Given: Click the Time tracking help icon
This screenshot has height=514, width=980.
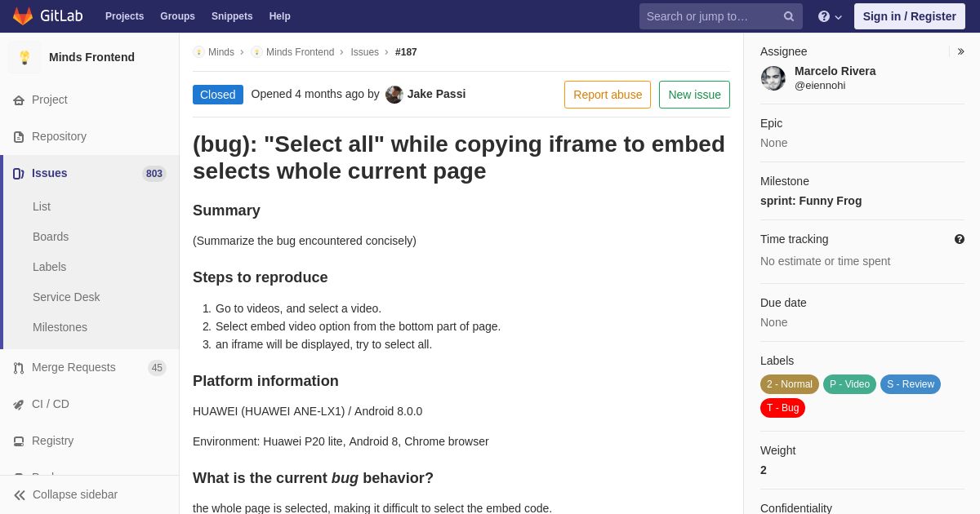Looking at the screenshot, I should pyautogui.click(x=960, y=239).
